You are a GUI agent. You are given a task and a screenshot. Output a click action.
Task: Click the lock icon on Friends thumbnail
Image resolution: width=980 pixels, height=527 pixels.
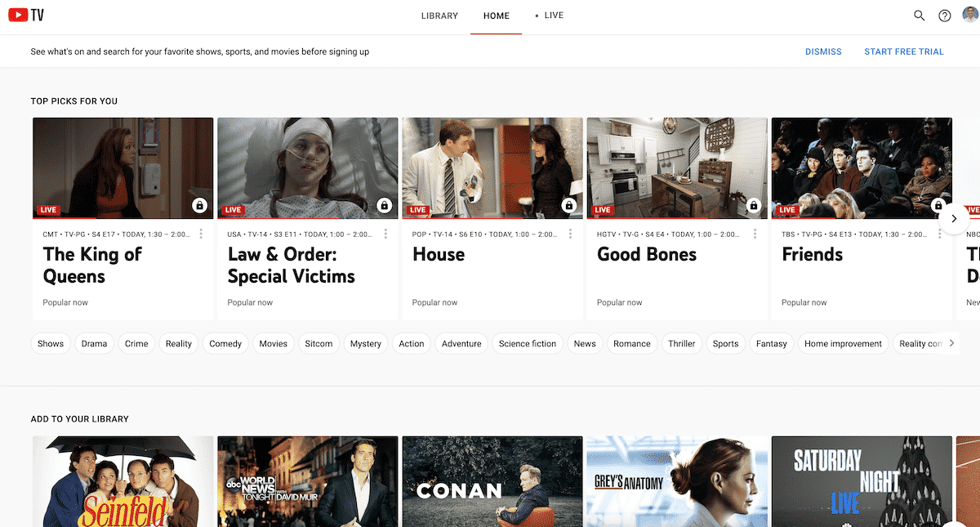(x=938, y=205)
